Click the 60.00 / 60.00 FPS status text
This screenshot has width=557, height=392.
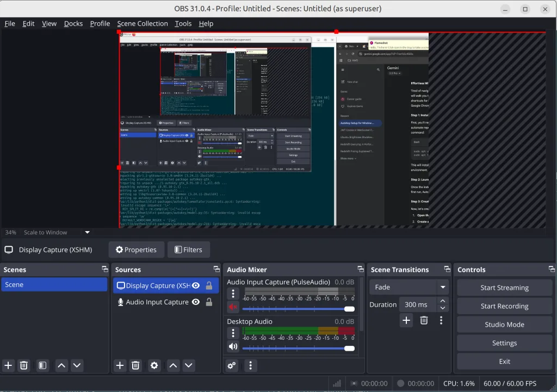click(510, 383)
